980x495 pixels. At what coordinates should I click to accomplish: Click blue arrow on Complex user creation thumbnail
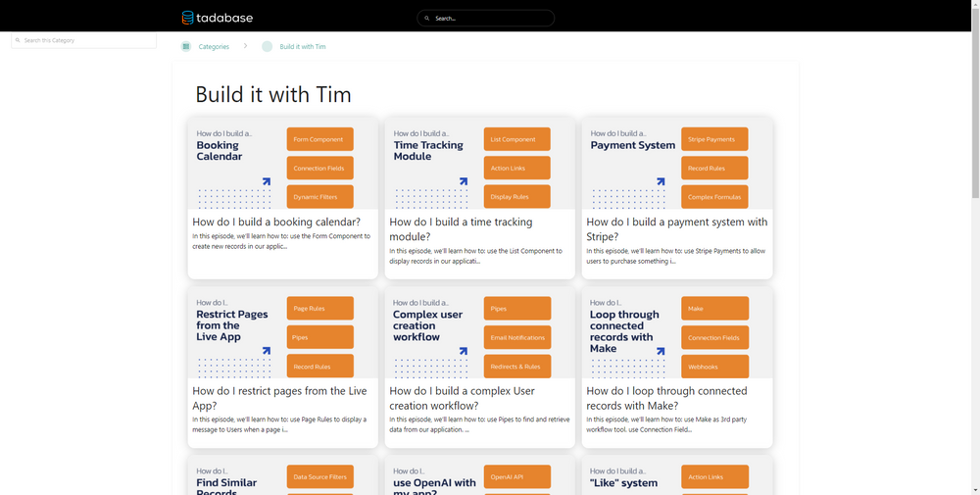click(464, 351)
